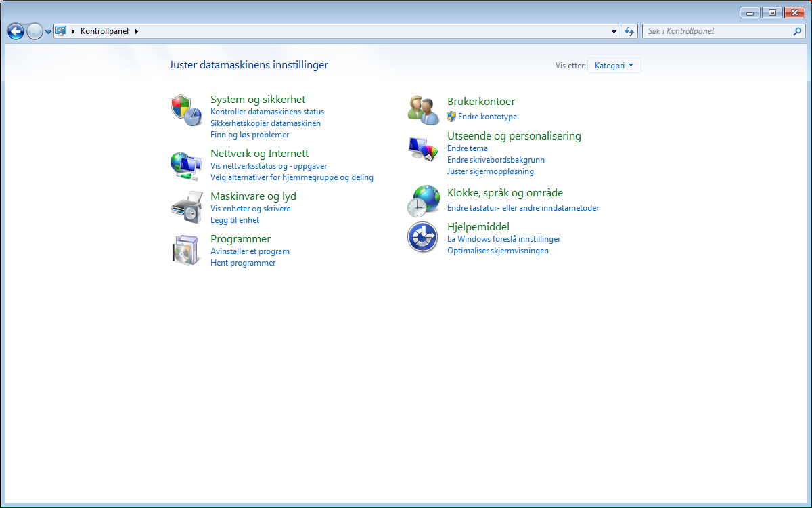Click Hent programmer link
Screen dimensions: 812x508
243,263
